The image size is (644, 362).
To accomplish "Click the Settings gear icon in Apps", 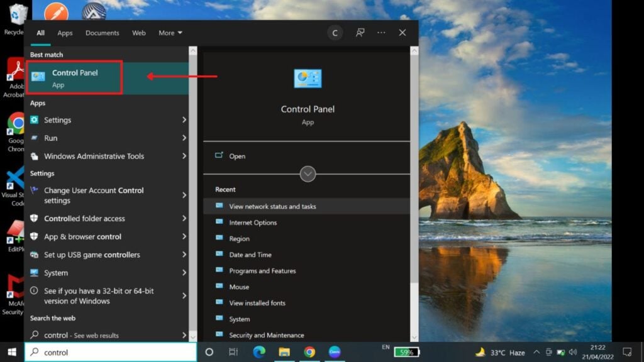I will [35, 120].
